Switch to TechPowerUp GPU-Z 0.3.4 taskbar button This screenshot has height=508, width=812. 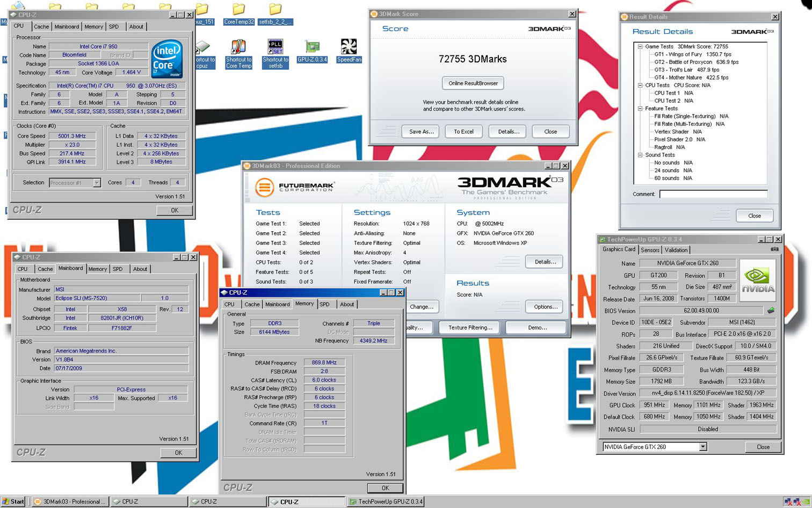pyautogui.click(x=386, y=502)
